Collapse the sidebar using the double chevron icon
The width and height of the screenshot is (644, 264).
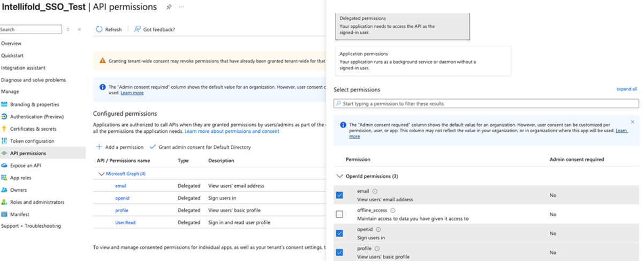point(79,29)
